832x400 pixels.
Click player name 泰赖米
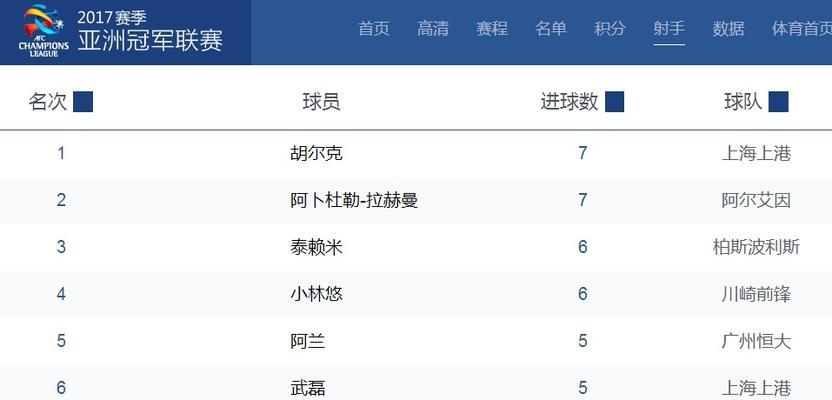[x=316, y=247]
